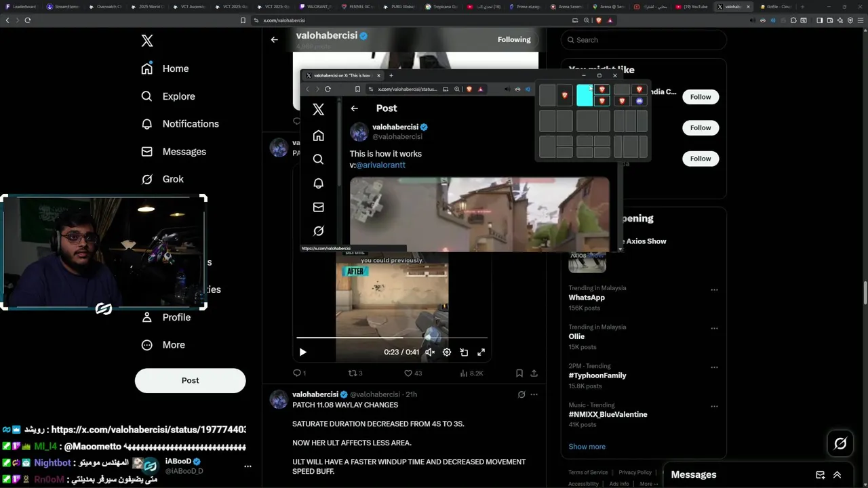This screenshot has height=488, width=868.
Task: Open more options for WhatsApp trend
Action: click(714, 290)
